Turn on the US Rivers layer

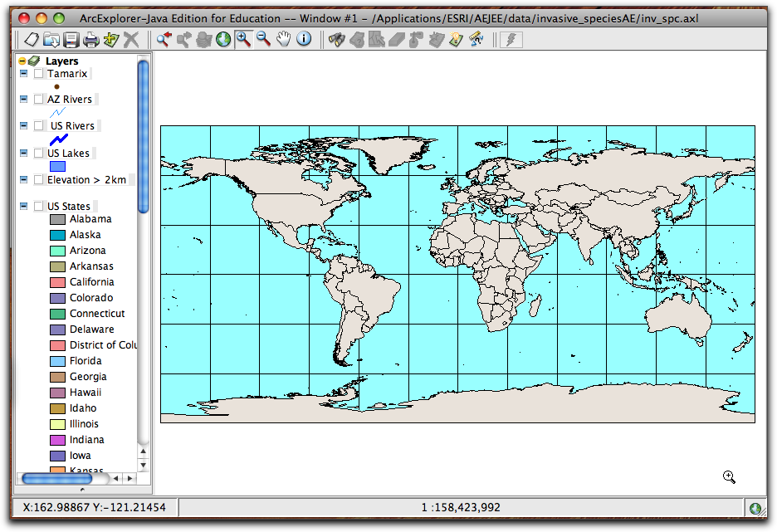tap(39, 126)
